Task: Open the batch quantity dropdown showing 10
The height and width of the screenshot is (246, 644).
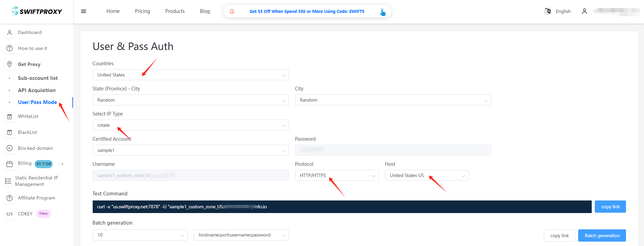Action: pyautogui.click(x=140, y=235)
